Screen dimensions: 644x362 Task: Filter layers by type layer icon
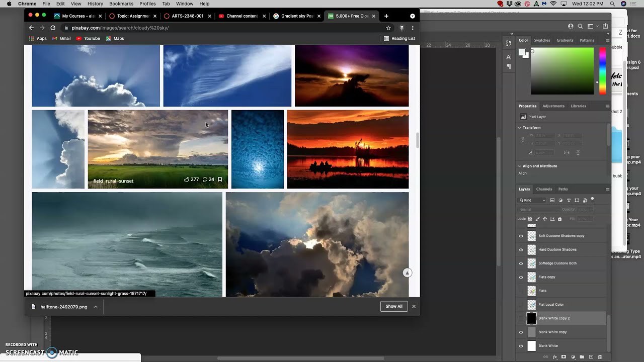(x=569, y=200)
